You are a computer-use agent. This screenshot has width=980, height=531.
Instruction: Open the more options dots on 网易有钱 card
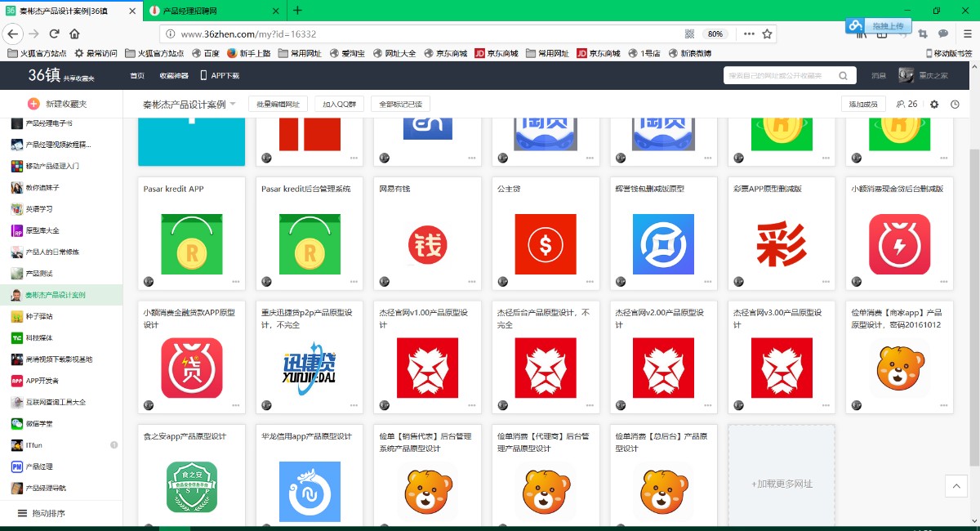[x=472, y=281]
